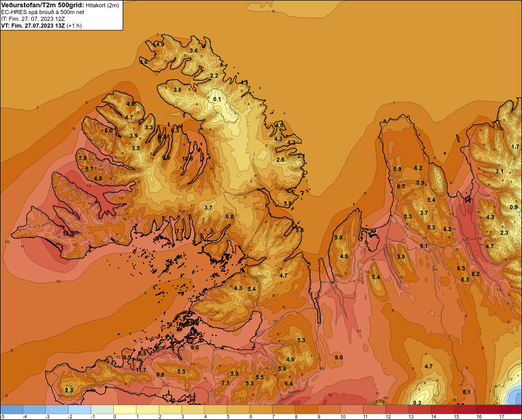Click the 5.8 temperature value on the map
This screenshot has height=420, width=522.
click(x=300, y=230)
